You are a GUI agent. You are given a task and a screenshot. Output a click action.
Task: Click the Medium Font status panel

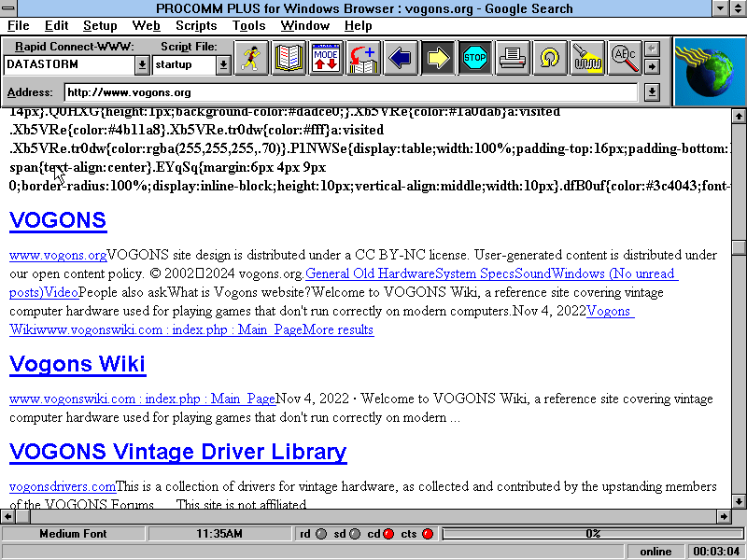click(x=73, y=534)
